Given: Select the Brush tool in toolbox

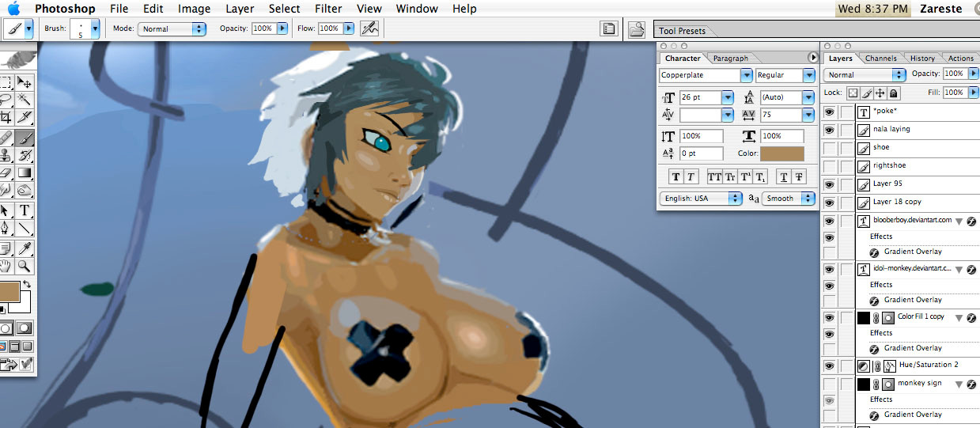Looking at the screenshot, I should pos(25,138).
